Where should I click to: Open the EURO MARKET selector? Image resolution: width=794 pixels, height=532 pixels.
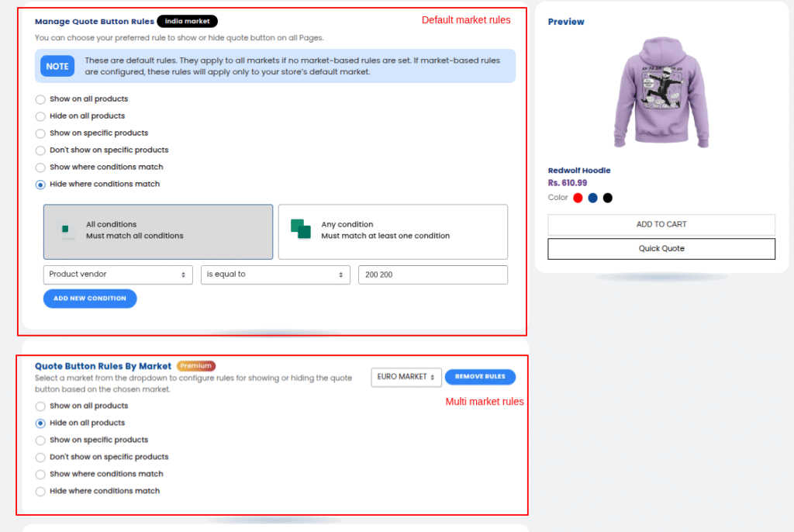click(406, 377)
